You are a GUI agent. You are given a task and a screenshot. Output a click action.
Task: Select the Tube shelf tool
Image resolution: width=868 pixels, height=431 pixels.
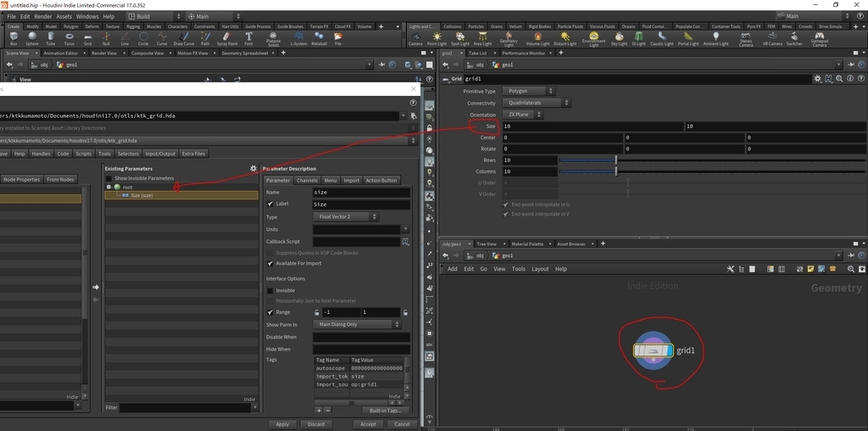pos(50,38)
